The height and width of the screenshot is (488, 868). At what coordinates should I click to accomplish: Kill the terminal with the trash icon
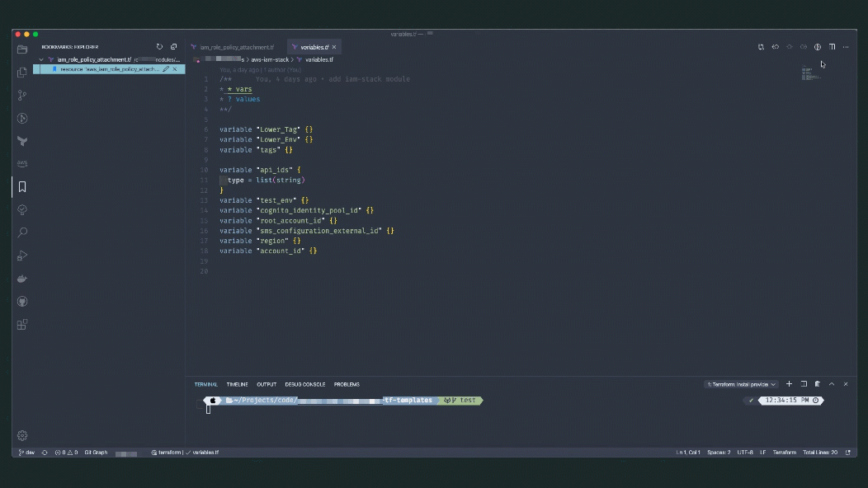[x=816, y=384]
